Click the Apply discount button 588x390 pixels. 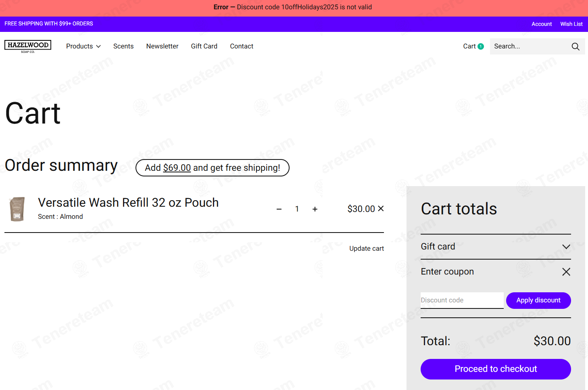[538, 300]
